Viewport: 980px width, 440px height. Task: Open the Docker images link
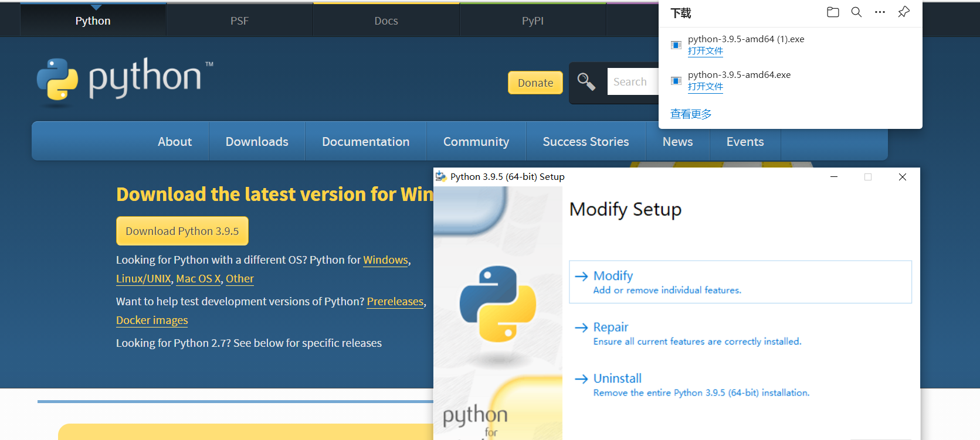[x=152, y=320]
